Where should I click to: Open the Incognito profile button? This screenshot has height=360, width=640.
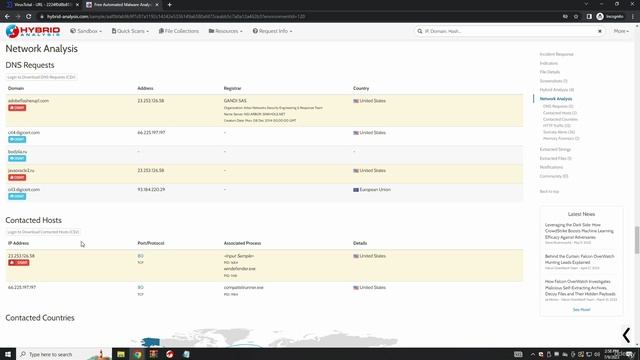tap(610, 16)
